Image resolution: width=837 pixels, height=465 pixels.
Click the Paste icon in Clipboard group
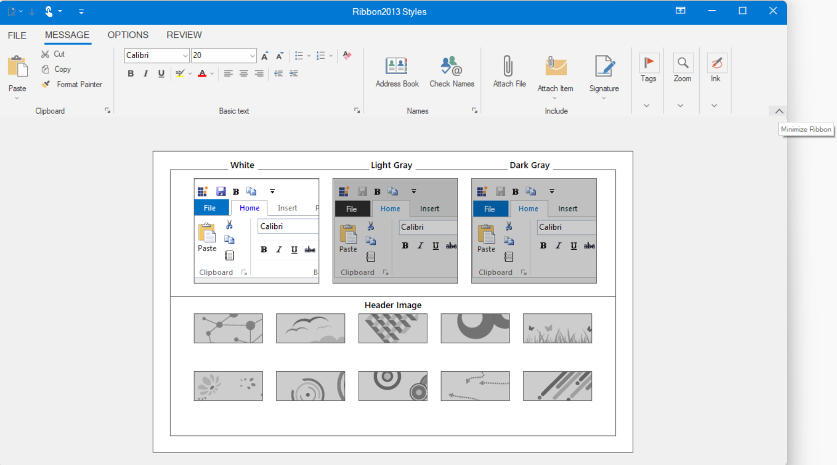tap(18, 67)
